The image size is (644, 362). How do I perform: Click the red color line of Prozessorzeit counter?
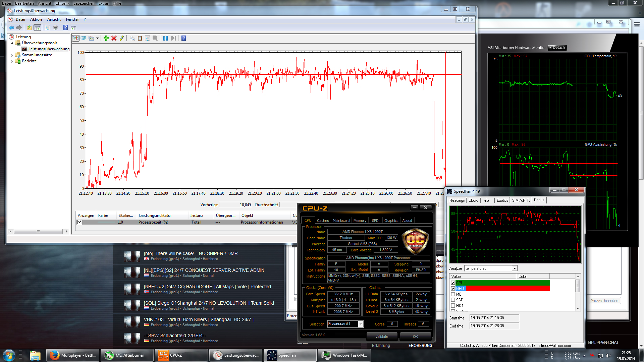(106, 222)
